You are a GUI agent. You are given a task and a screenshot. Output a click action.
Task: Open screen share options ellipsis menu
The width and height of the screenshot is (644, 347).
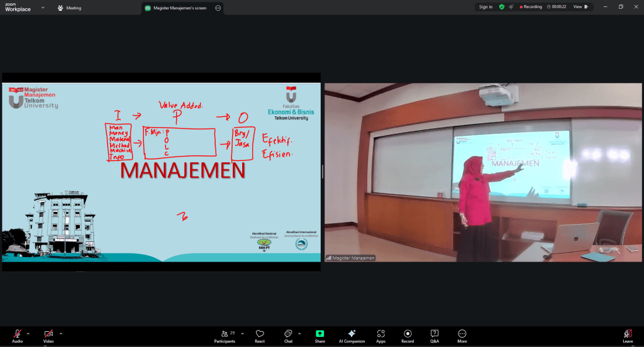click(x=218, y=8)
